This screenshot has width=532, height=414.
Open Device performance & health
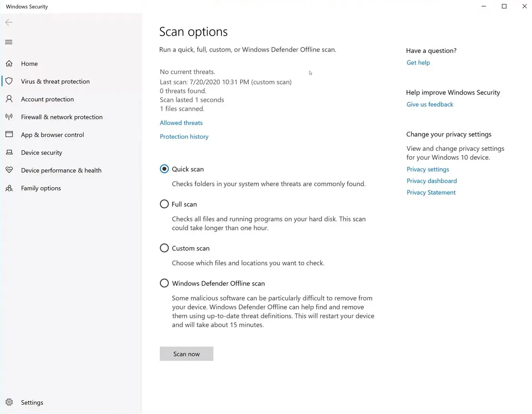pos(61,170)
